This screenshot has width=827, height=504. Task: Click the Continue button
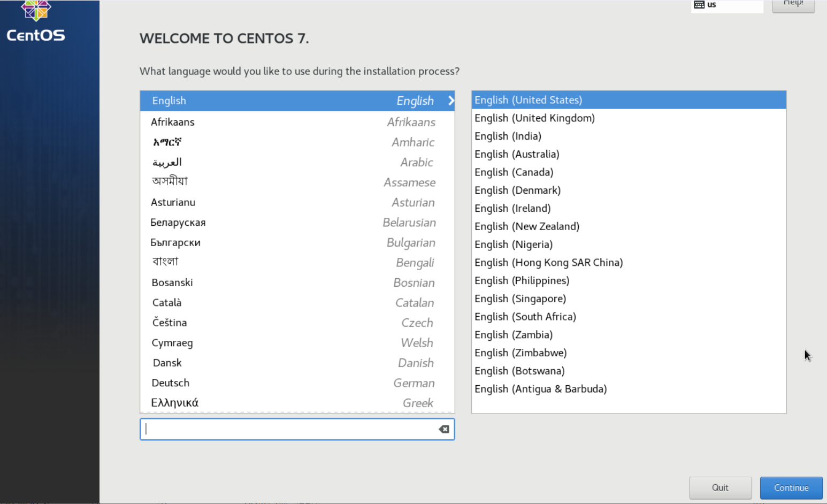pyautogui.click(x=791, y=487)
